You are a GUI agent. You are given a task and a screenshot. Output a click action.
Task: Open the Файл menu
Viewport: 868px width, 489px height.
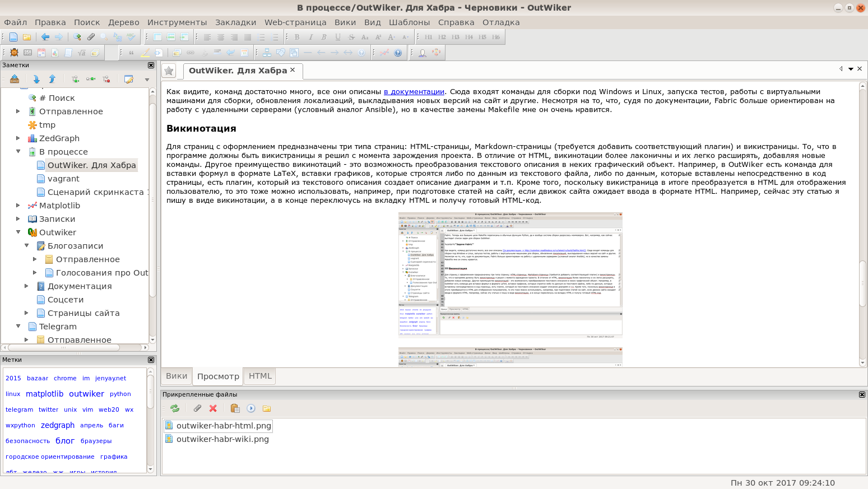[x=16, y=22]
